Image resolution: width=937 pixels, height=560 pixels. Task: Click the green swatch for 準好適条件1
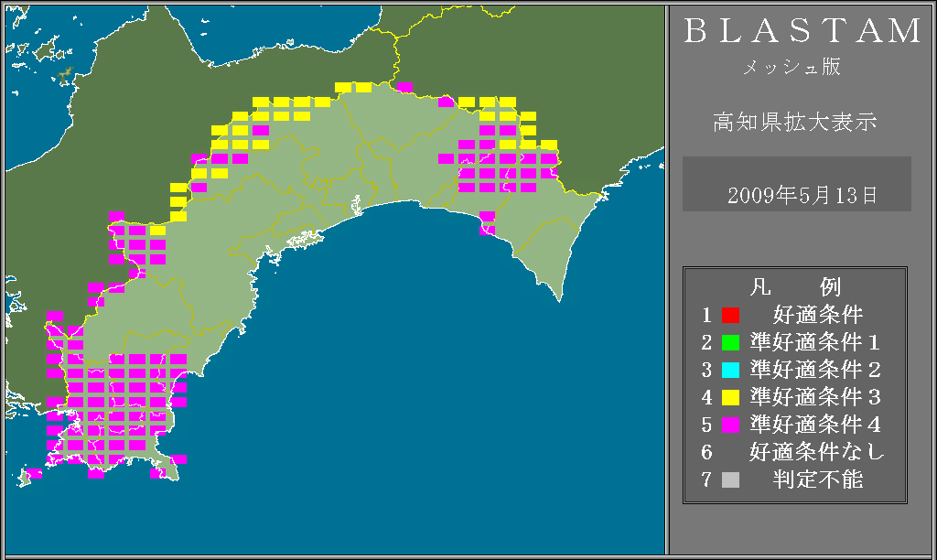click(730, 342)
